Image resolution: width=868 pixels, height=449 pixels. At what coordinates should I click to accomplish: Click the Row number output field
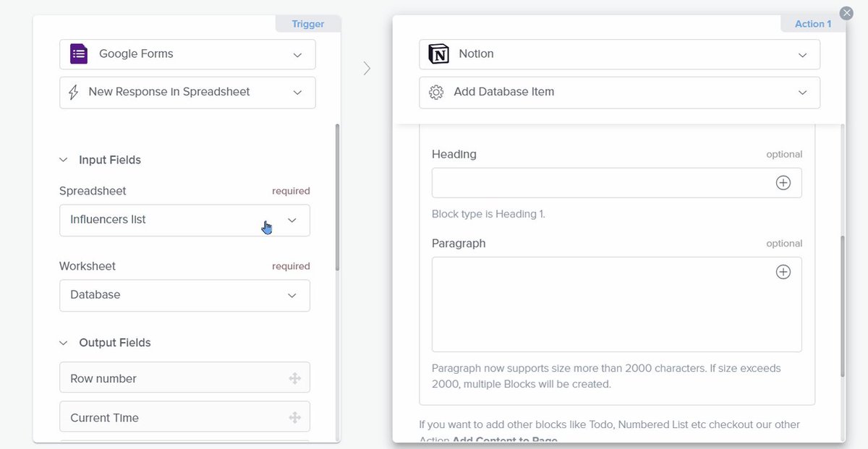tap(184, 378)
